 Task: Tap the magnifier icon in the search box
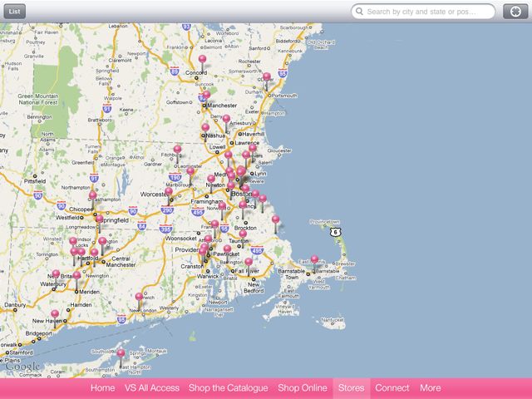pos(359,11)
